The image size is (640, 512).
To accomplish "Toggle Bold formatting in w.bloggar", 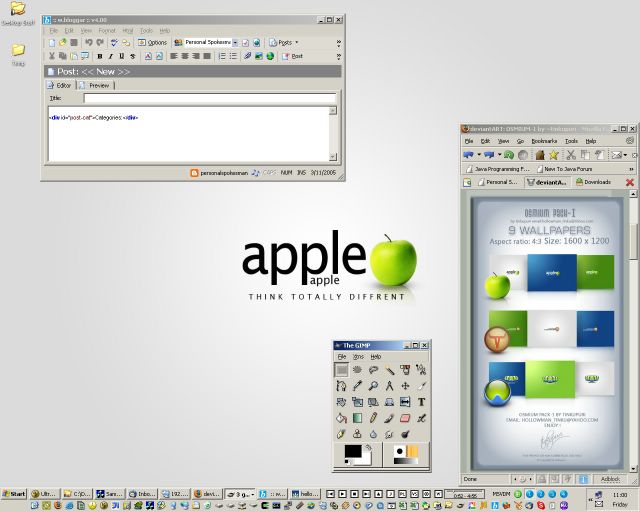I will click(x=100, y=56).
